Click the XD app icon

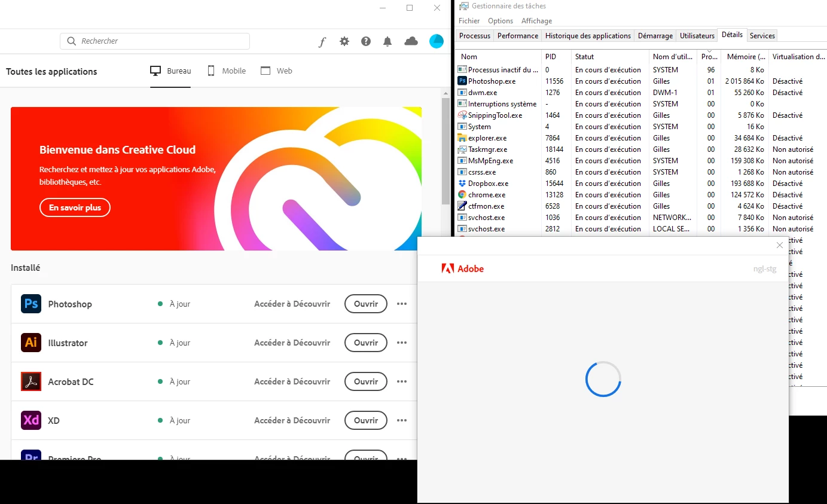[x=31, y=420]
